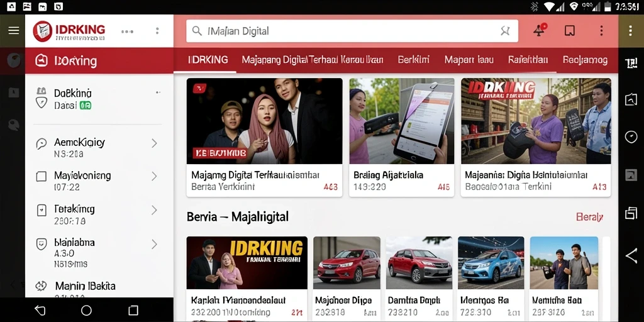Click the Majaanis Digita card title
The width and height of the screenshot is (644, 322).
[x=526, y=175]
